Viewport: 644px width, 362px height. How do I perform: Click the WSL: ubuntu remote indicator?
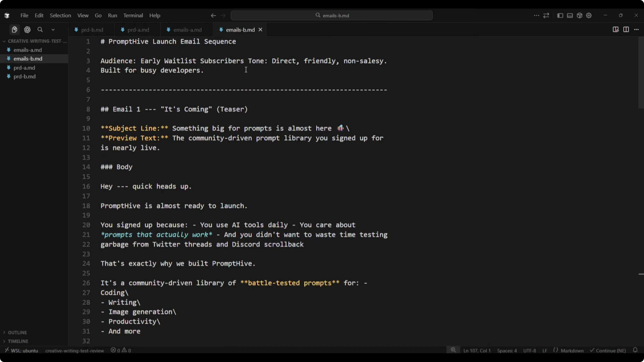tap(22, 350)
